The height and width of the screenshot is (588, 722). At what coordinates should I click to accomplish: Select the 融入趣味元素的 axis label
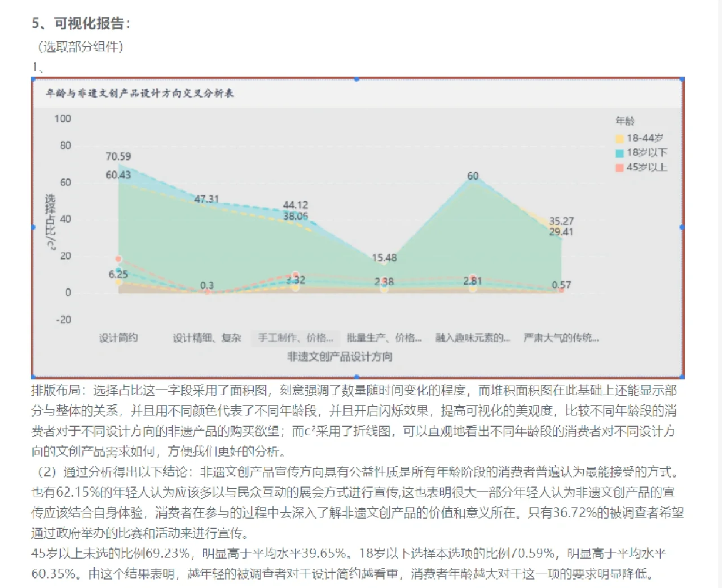[x=472, y=337]
